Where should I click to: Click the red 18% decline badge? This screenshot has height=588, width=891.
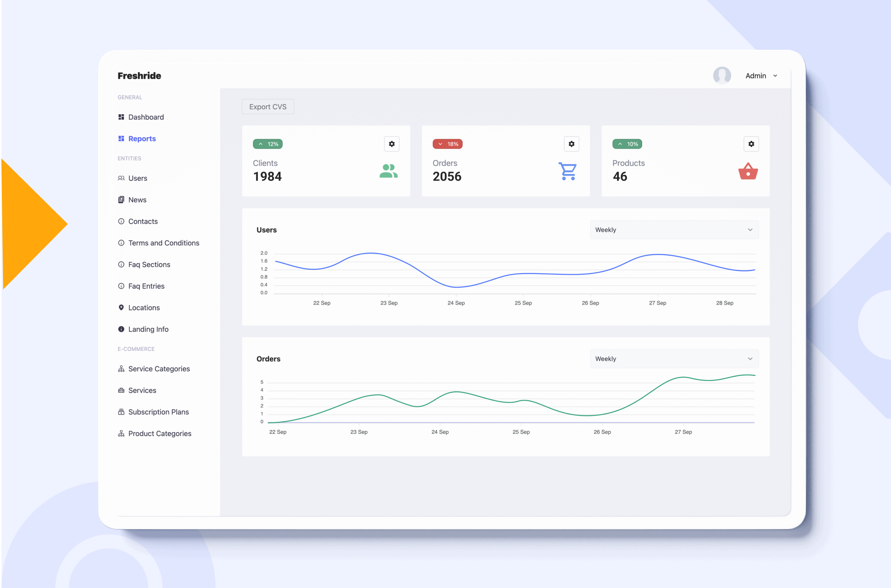(447, 144)
